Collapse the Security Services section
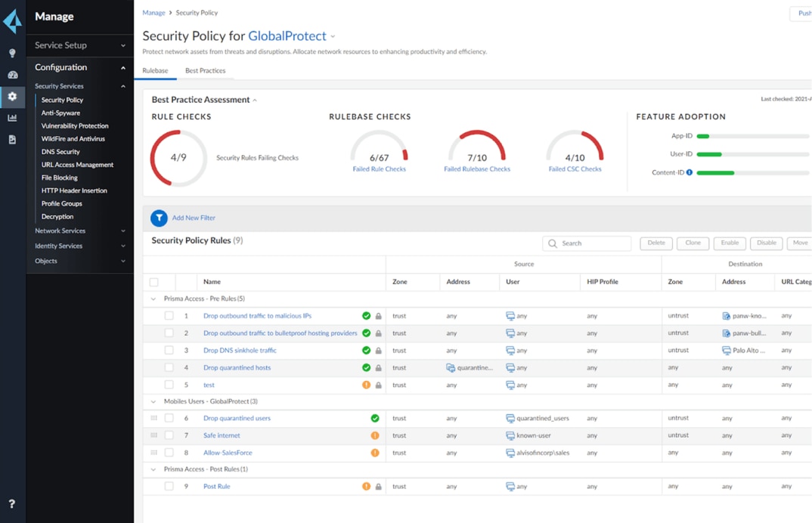Screen dimensions: 812x523 click(x=122, y=85)
